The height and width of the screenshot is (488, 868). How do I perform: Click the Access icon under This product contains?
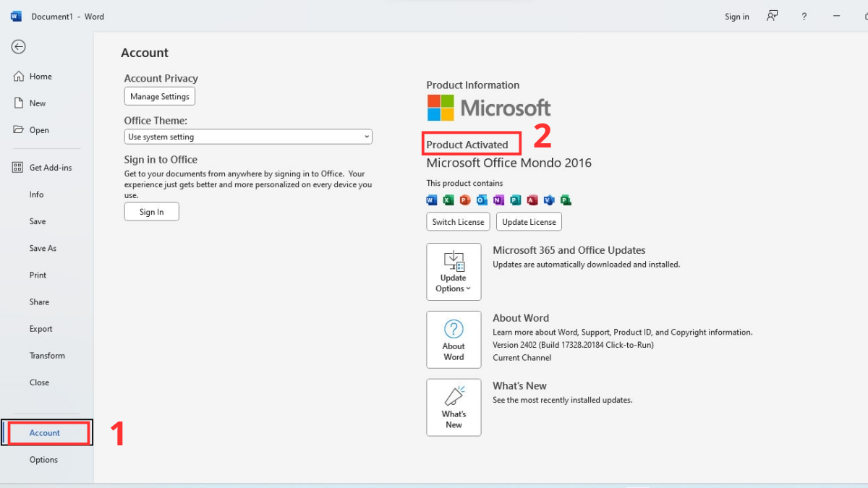532,200
